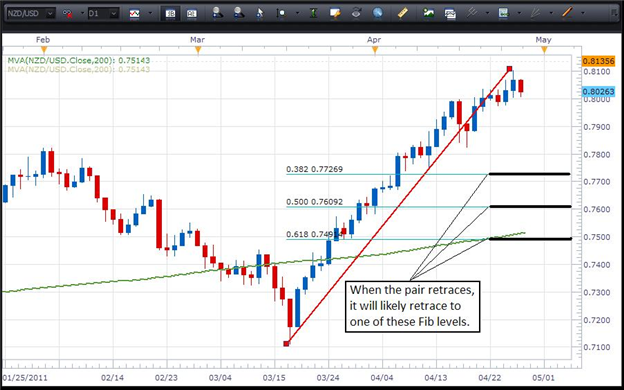
Task: Expand arrow beside parallel lines tool
Action: 487,14
